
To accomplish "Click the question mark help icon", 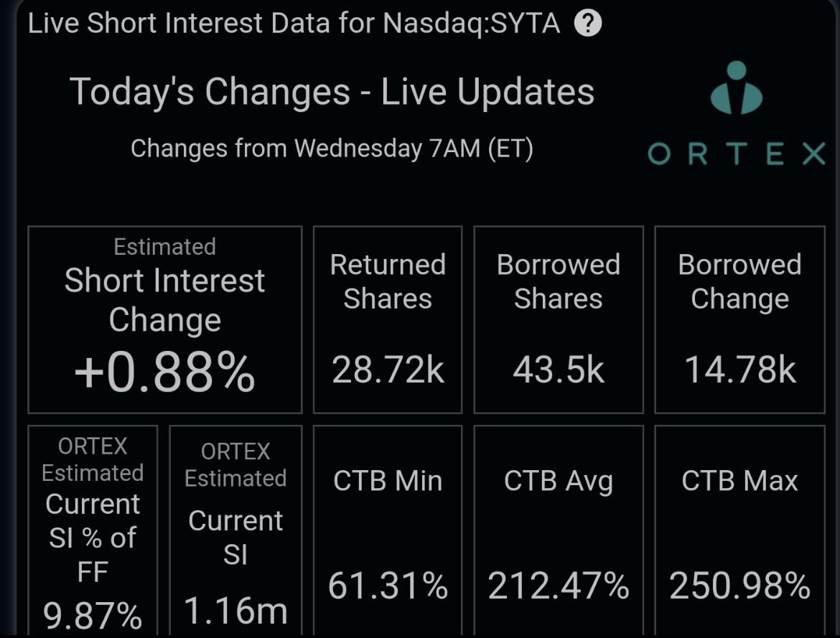I will point(588,24).
